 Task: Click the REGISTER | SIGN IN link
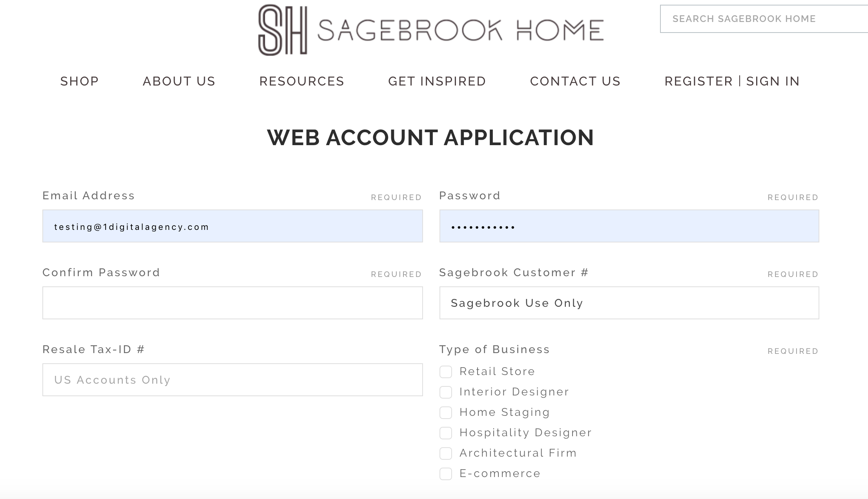click(731, 81)
